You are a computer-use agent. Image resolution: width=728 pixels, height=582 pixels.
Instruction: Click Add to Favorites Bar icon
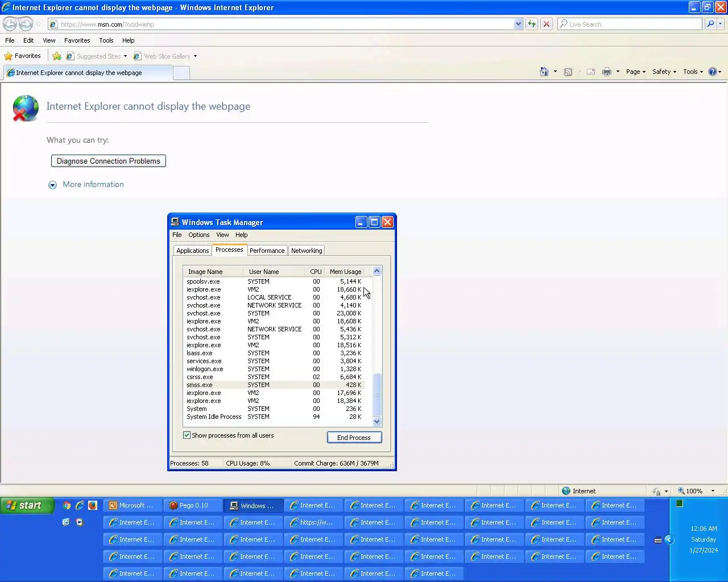[57, 56]
